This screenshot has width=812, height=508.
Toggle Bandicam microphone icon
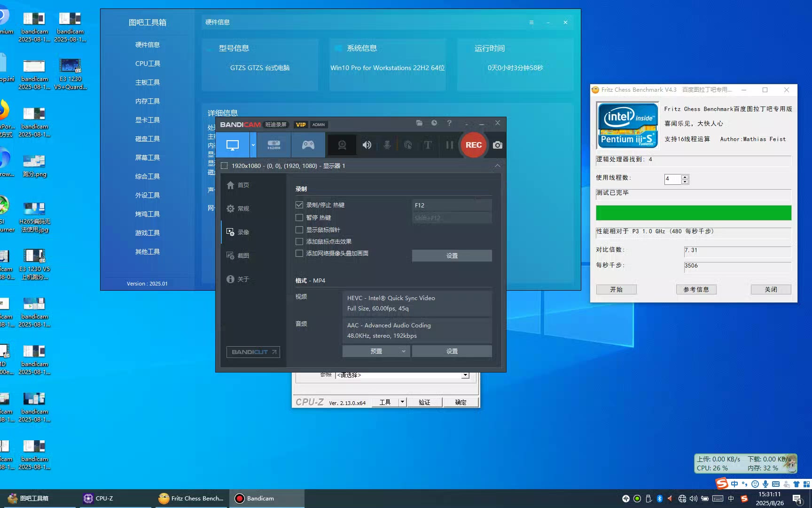pos(387,145)
